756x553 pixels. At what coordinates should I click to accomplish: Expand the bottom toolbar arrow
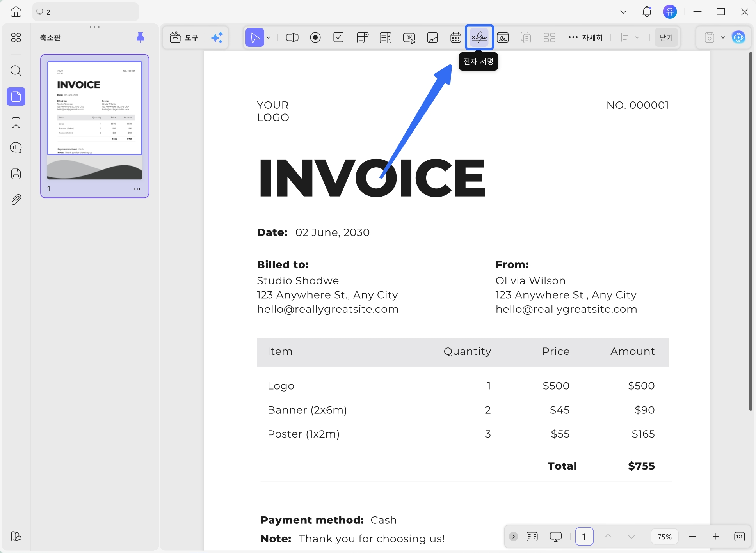[x=514, y=537]
